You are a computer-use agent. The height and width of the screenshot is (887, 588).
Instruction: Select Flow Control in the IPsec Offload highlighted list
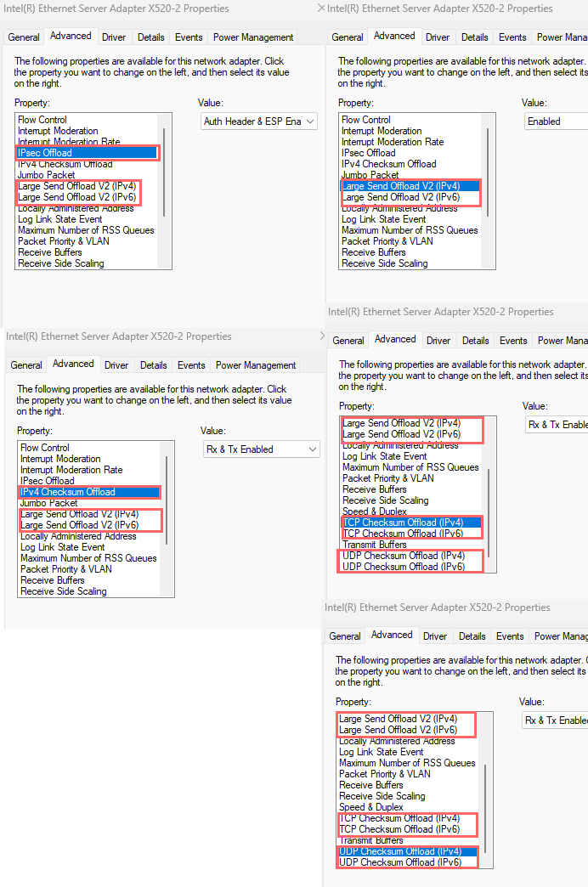(42, 120)
